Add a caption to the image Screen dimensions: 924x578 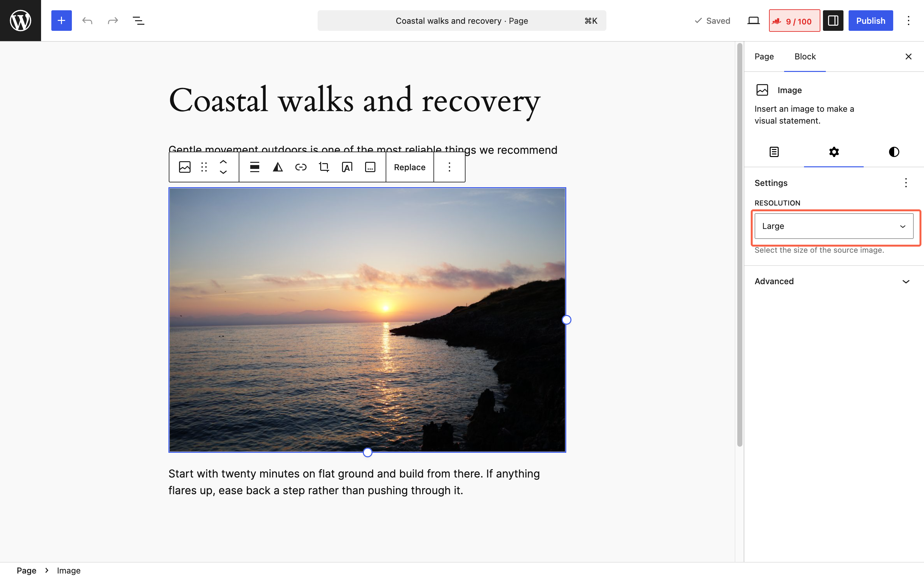[370, 167]
